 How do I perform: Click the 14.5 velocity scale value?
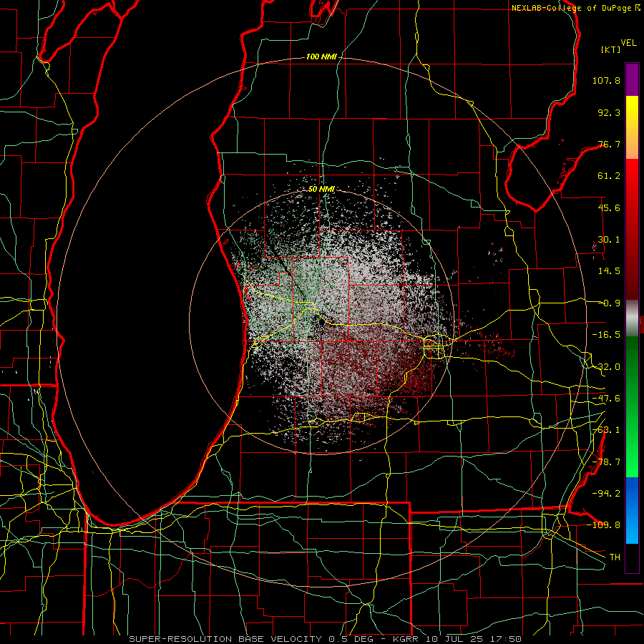coord(609,271)
